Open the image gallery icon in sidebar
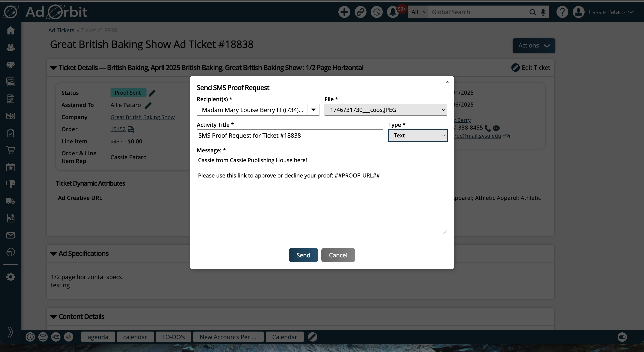644x352 pixels. tap(10, 82)
